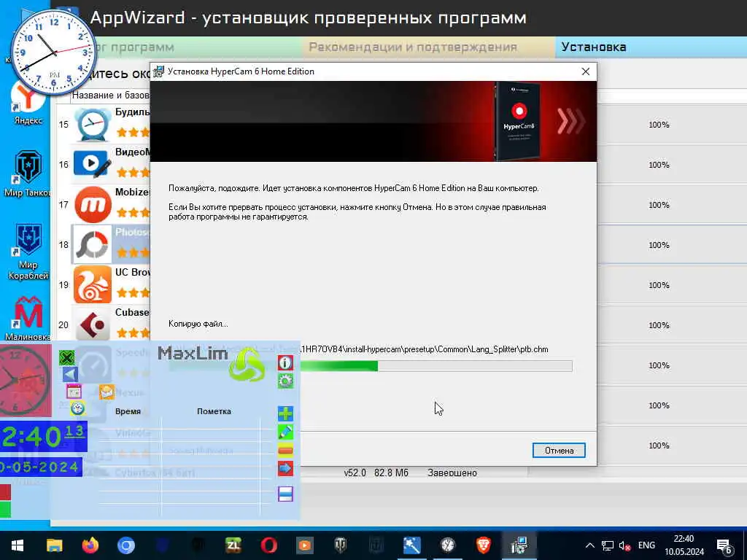Open the Мир Танков desktop shortcut
The height and width of the screenshot is (560, 747).
coord(28,174)
